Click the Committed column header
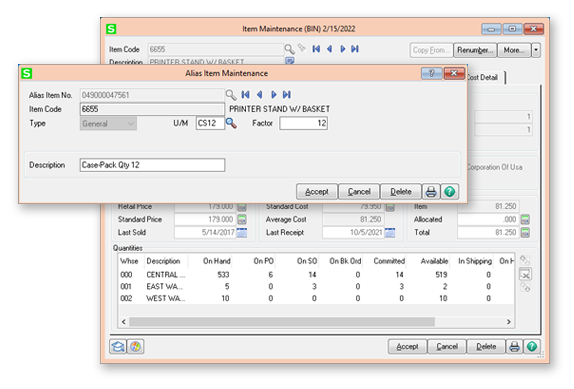 [389, 261]
